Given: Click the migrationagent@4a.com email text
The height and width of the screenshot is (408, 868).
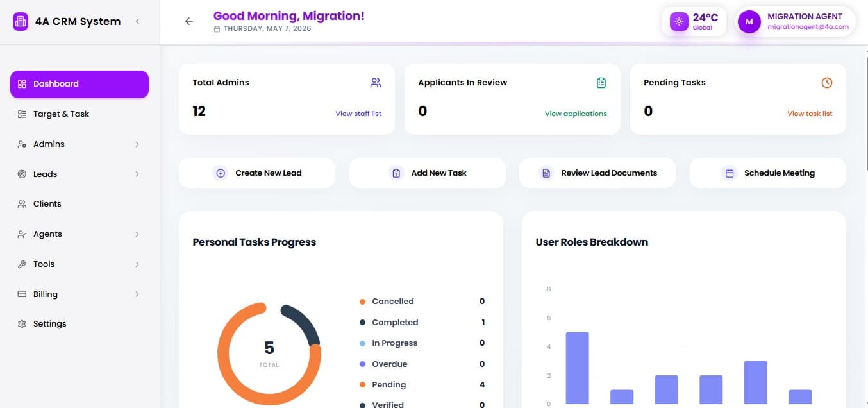Looking at the screenshot, I should (808, 27).
